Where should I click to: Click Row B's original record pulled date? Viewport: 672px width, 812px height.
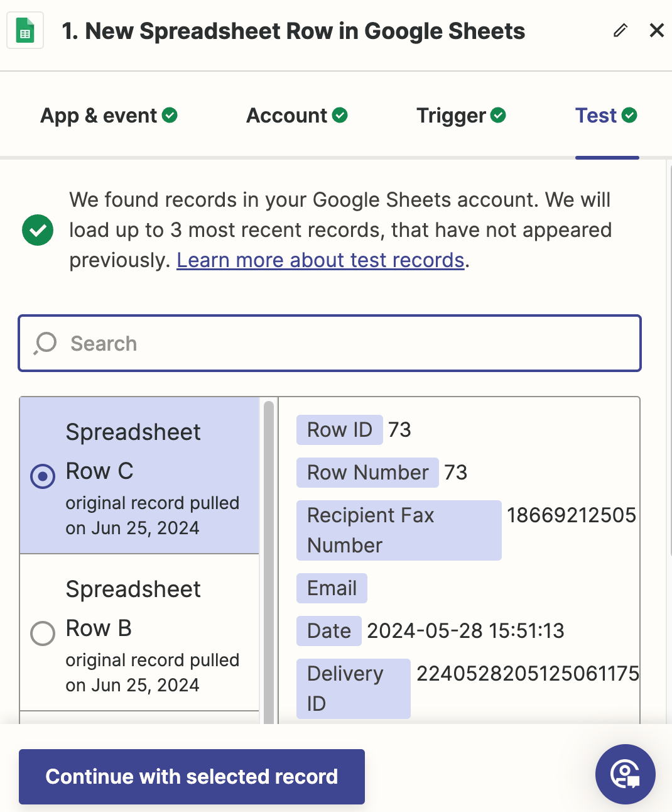(153, 672)
